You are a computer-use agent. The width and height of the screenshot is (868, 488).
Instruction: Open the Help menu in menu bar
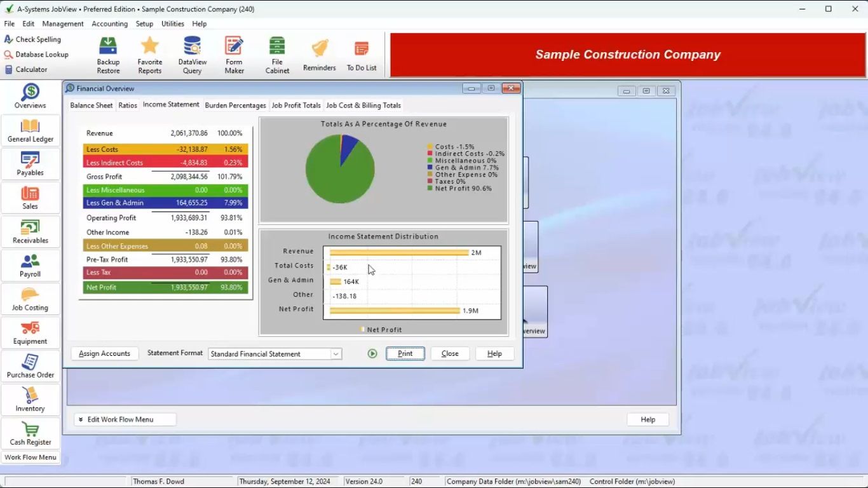[200, 24]
